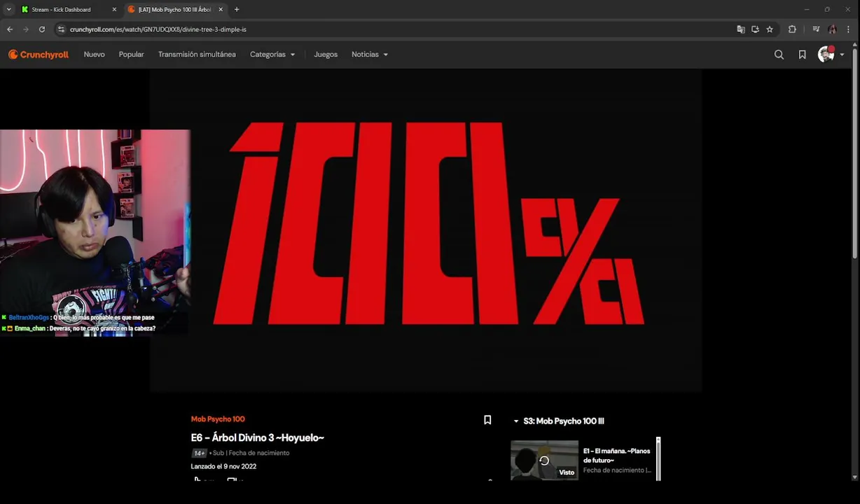Open the media controls icon in Chrome toolbar
Image resolution: width=860 pixels, height=504 pixels.
click(816, 29)
